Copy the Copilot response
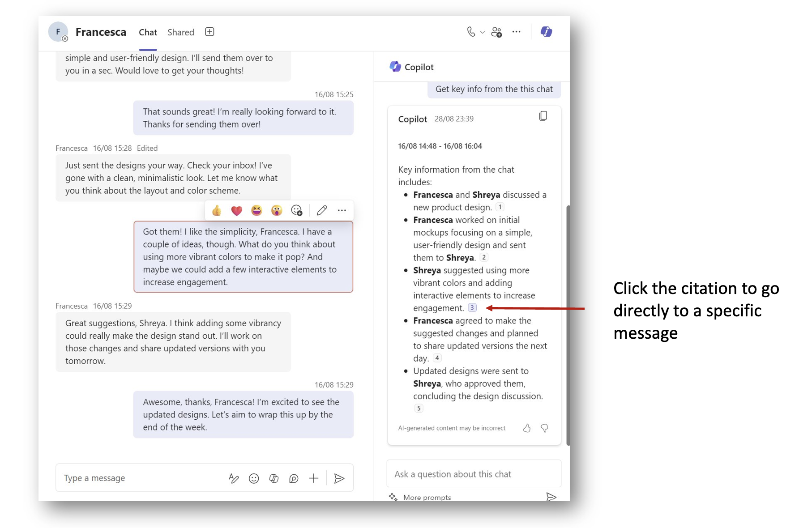This screenshot has width=812, height=528. click(x=543, y=116)
